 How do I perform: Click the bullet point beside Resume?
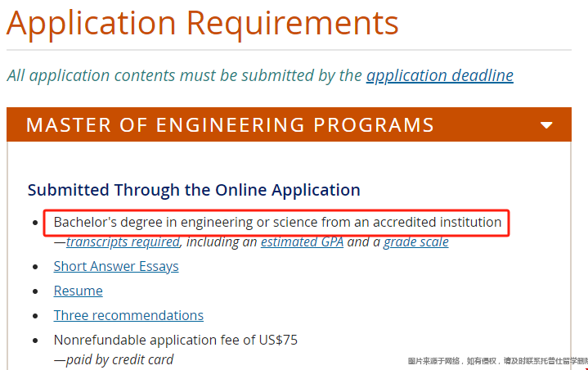point(34,291)
